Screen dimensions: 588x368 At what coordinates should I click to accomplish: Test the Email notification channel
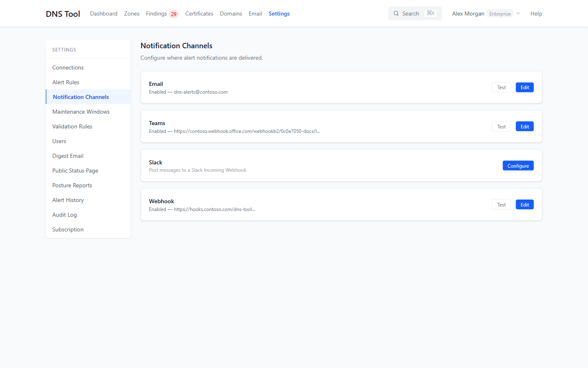[501, 88]
